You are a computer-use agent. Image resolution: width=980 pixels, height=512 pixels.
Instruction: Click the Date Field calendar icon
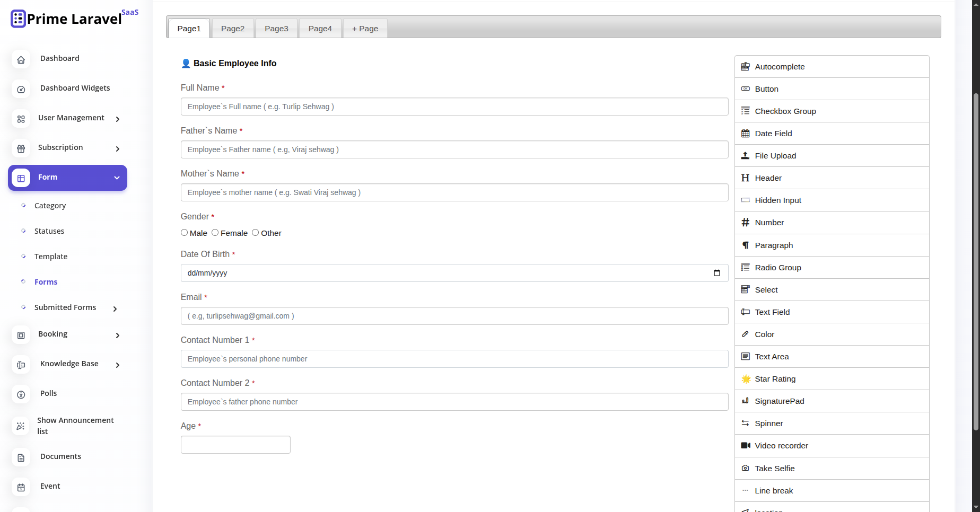tap(745, 133)
